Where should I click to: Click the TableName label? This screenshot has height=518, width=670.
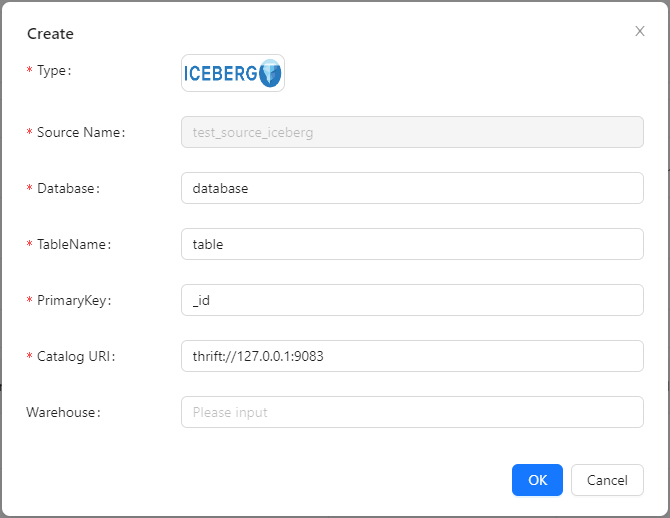tap(74, 245)
